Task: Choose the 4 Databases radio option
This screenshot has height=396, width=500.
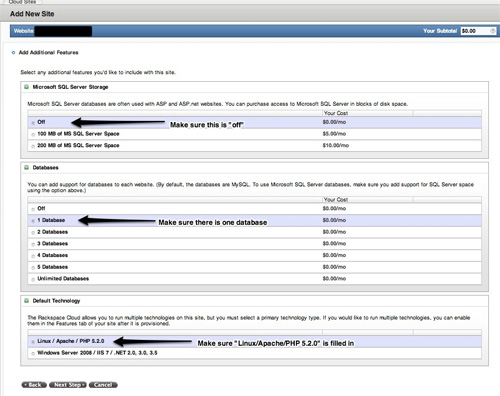Action: click(33, 256)
